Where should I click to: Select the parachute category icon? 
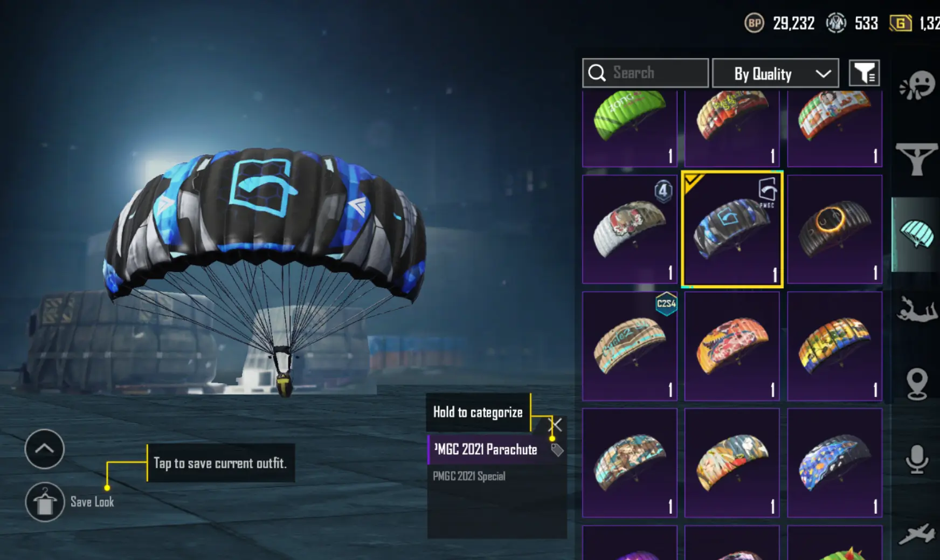pyautogui.click(x=917, y=234)
